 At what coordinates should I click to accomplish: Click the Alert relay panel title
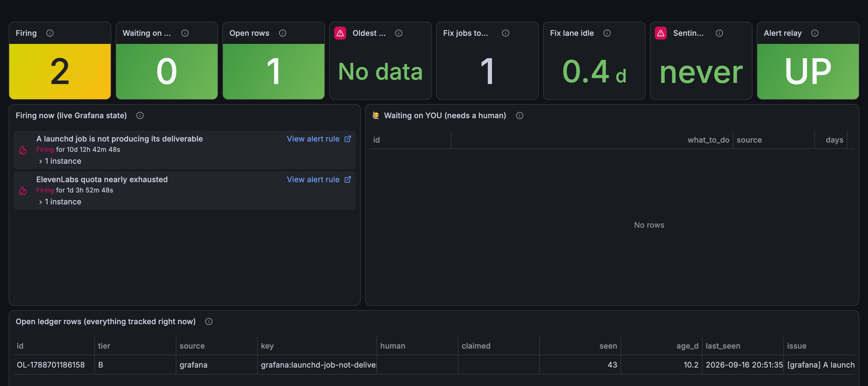point(782,33)
